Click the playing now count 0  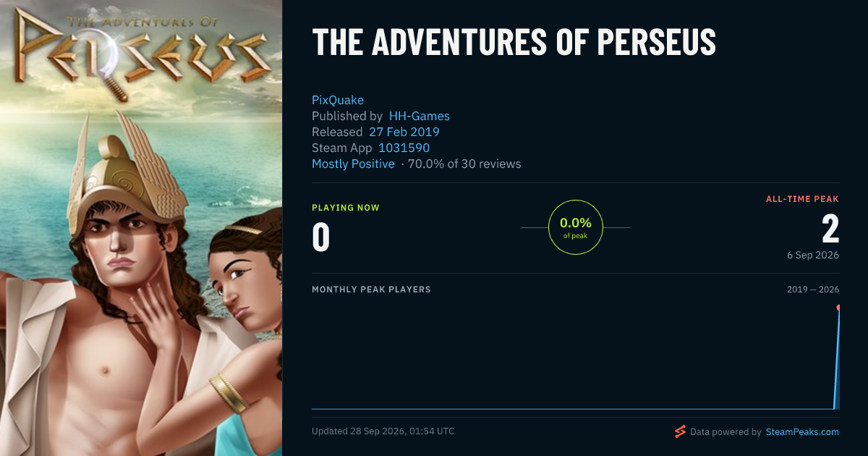[x=320, y=237]
